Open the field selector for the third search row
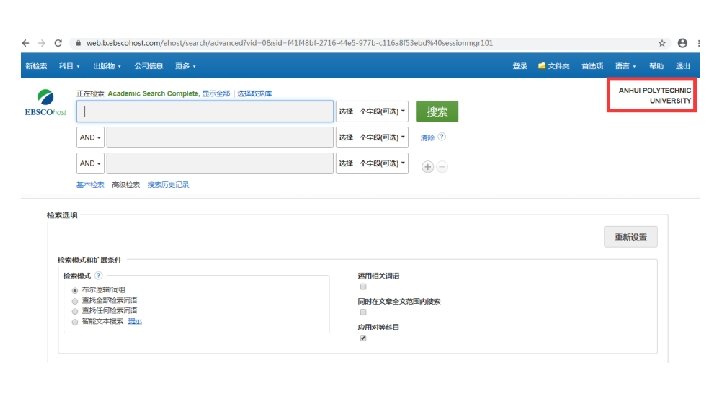The image size is (720, 405). [372, 163]
